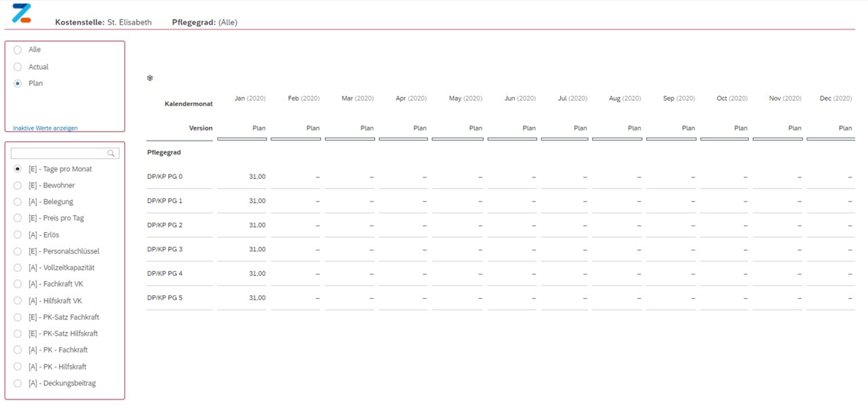Select [A] - Erlös radio option
Viewport: 868px width, 408px height.
[x=18, y=235]
